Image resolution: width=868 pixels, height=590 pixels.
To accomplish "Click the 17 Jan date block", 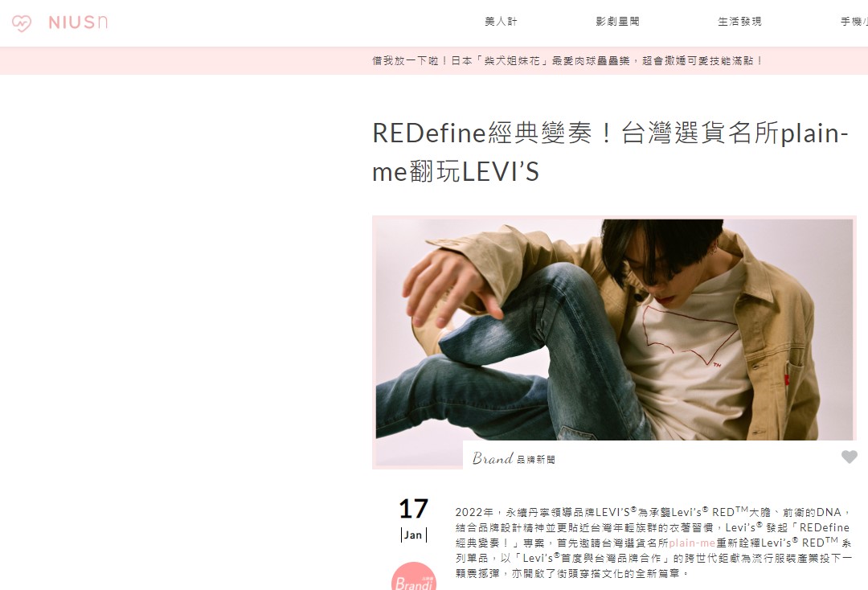I will [x=414, y=519].
